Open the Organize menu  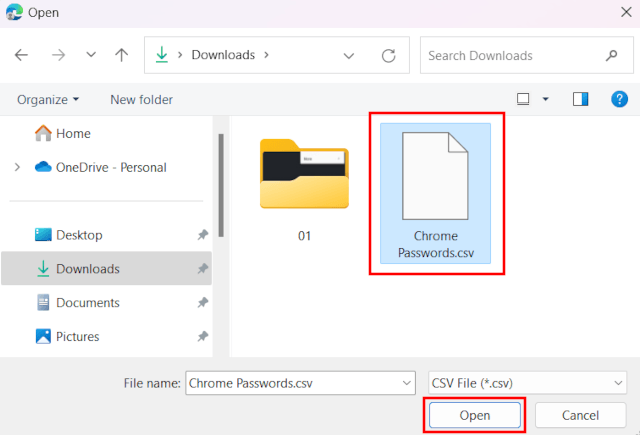click(48, 100)
